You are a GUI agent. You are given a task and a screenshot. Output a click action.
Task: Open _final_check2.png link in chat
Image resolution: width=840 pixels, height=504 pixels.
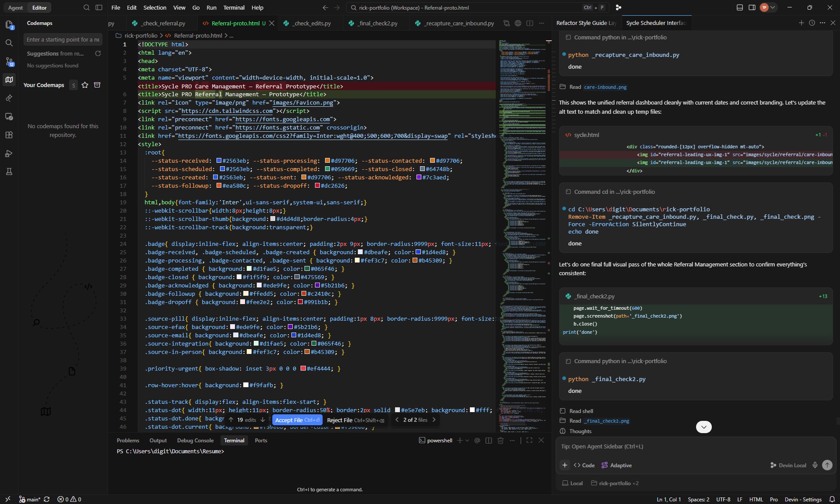606,421
